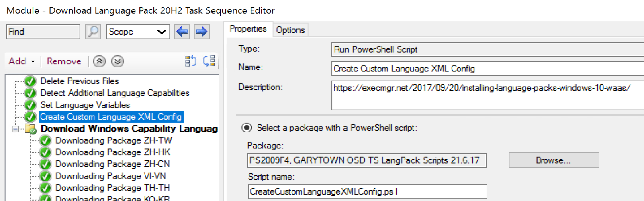Click into the Find text field
644x201 pixels.
[43, 32]
